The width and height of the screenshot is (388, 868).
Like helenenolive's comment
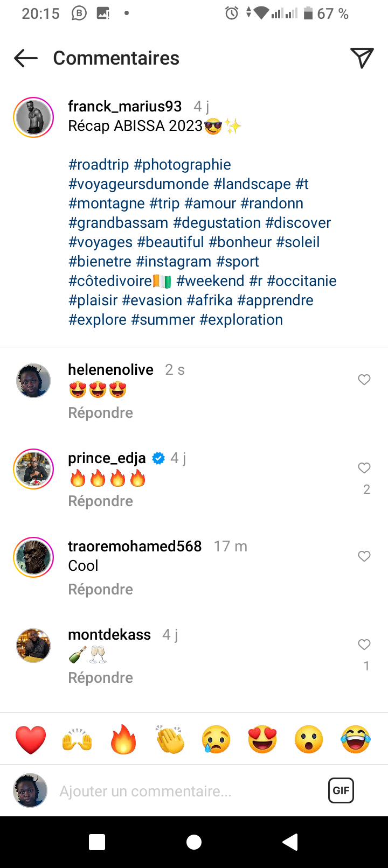(x=364, y=380)
